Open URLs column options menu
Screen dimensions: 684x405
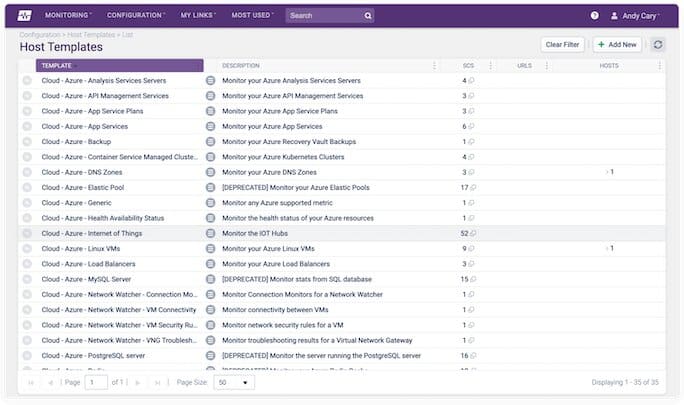547,65
